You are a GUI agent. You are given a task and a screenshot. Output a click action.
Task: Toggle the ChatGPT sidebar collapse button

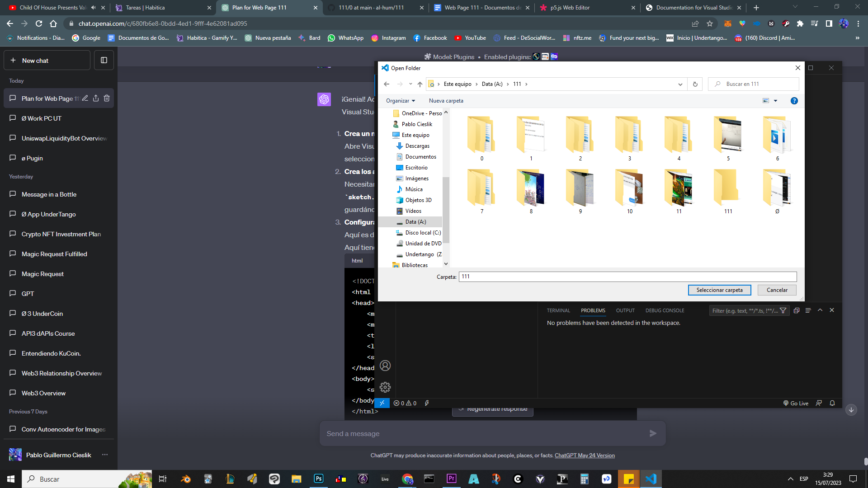(x=104, y=60)
